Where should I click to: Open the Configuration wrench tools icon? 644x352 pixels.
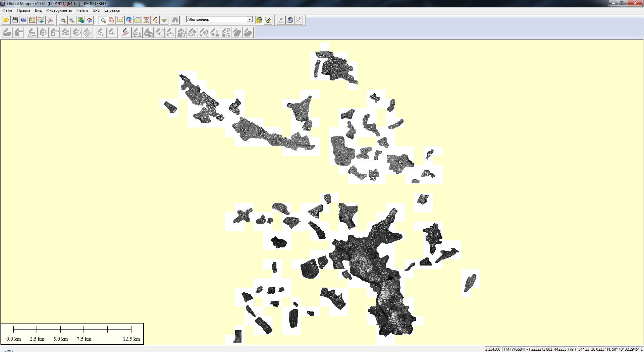pos(50,20)
